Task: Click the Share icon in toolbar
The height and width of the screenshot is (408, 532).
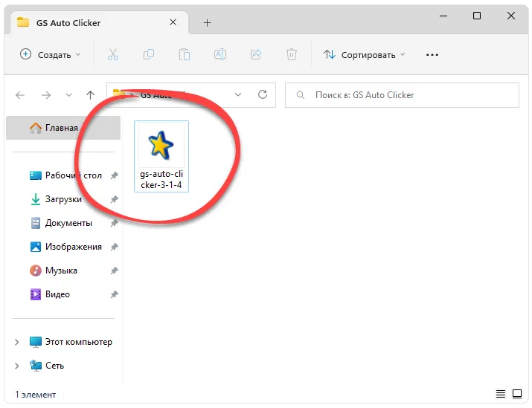Action: [256, 54]
